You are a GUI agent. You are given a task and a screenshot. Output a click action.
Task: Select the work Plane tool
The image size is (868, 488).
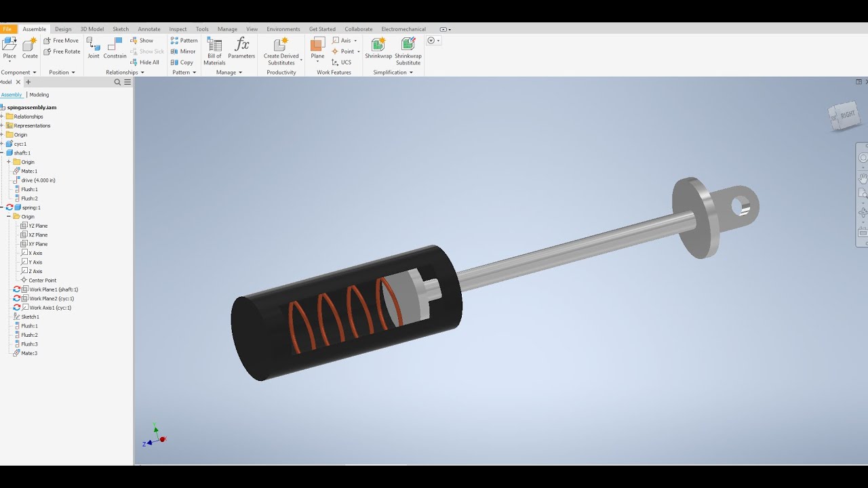pyautogui.click(x=317, y=48)
